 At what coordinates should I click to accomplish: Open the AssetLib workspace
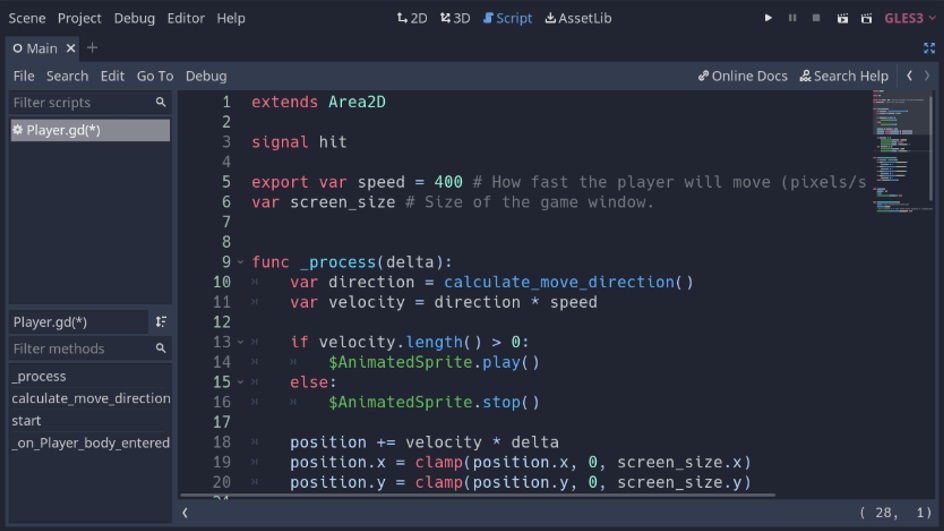579,18
